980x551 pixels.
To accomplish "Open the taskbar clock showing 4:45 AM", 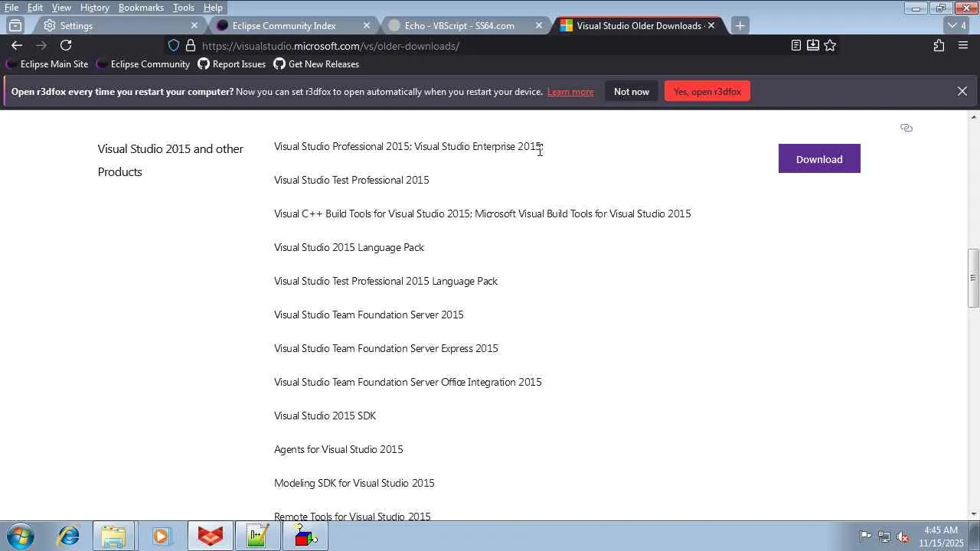I will click(941, 536).
